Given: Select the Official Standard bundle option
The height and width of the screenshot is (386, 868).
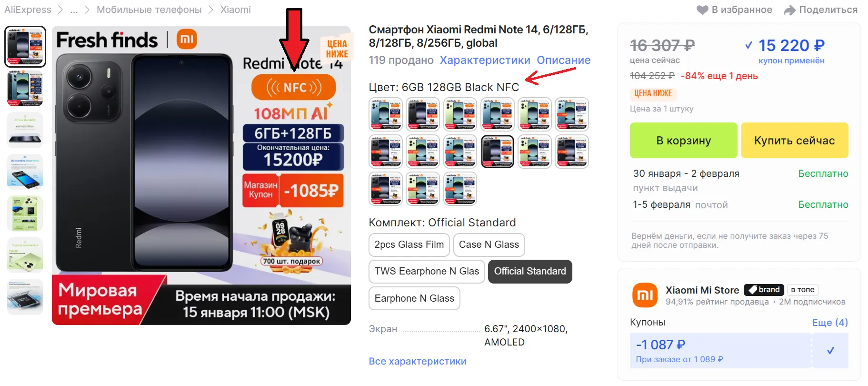Looking at the screenshot, I should 530,272.
